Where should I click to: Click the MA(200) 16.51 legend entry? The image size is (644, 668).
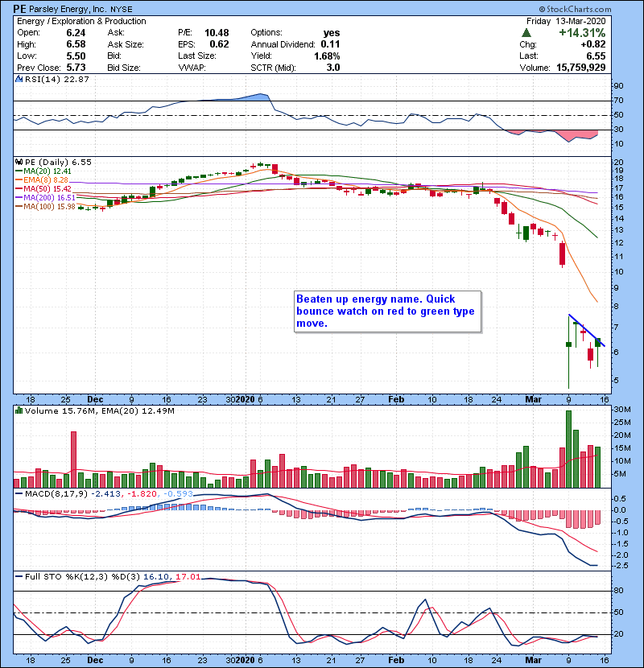[x=46, y=198]
